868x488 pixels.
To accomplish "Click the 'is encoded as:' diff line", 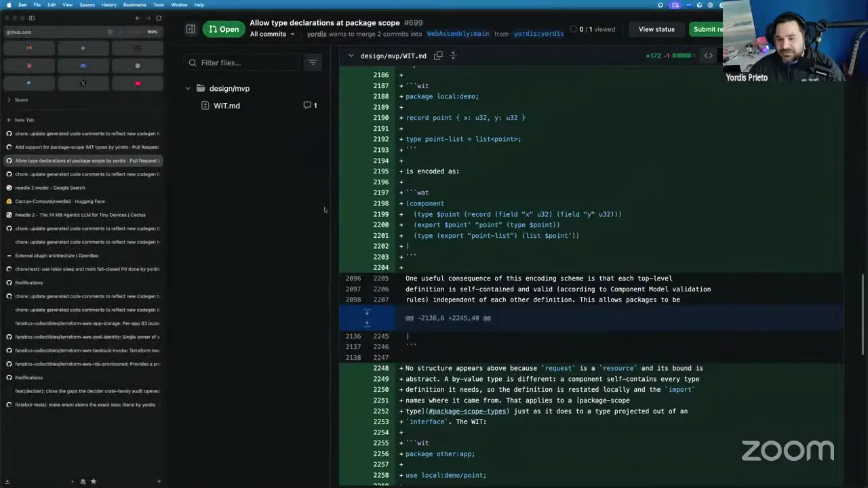I will click(433, 171).
